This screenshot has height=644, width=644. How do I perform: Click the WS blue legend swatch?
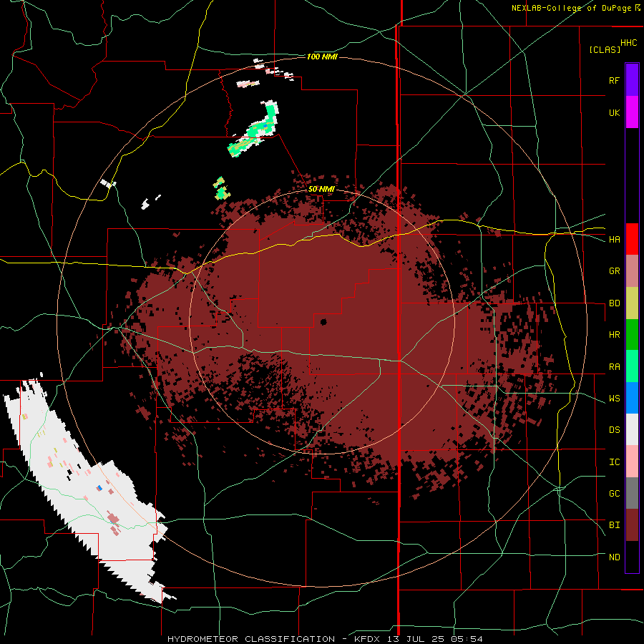632,398
